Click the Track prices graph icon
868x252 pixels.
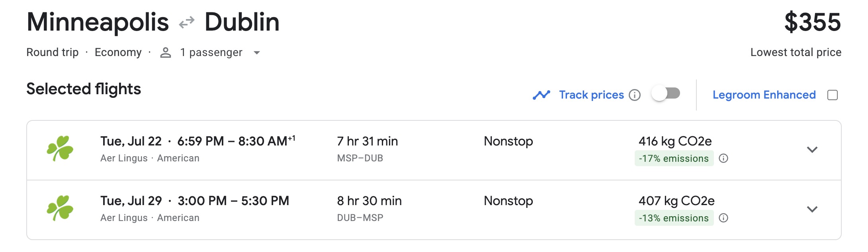(x=541, y=95)
